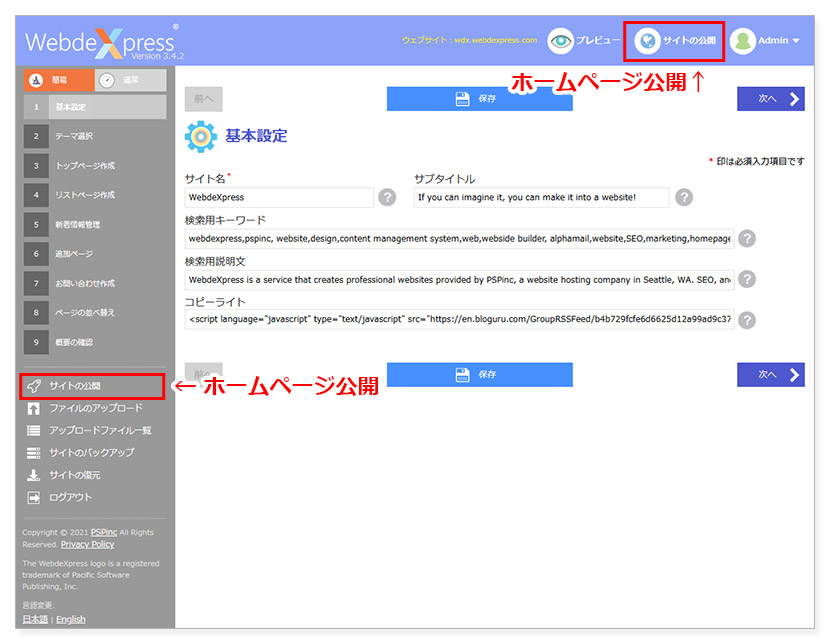This screenshot has height=644, width=830.
Task: Click the chevron arrow in top 次へ button
Action: 794,99
